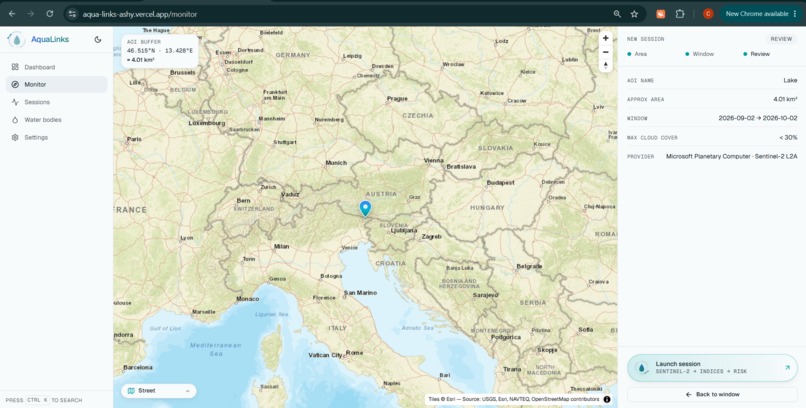Click the Settings gear icon
Viewport: 806px width, 408px height.
point(15,137)
